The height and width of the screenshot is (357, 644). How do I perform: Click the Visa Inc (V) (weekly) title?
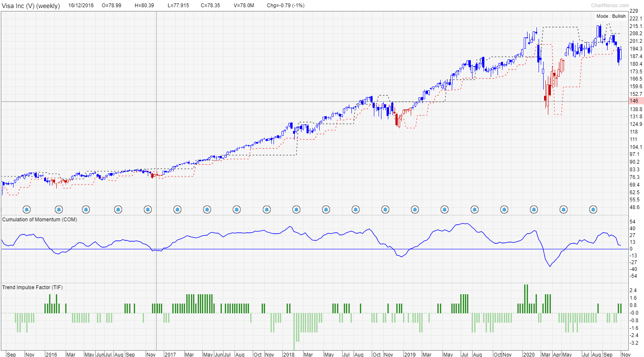(x=31, y=6)
